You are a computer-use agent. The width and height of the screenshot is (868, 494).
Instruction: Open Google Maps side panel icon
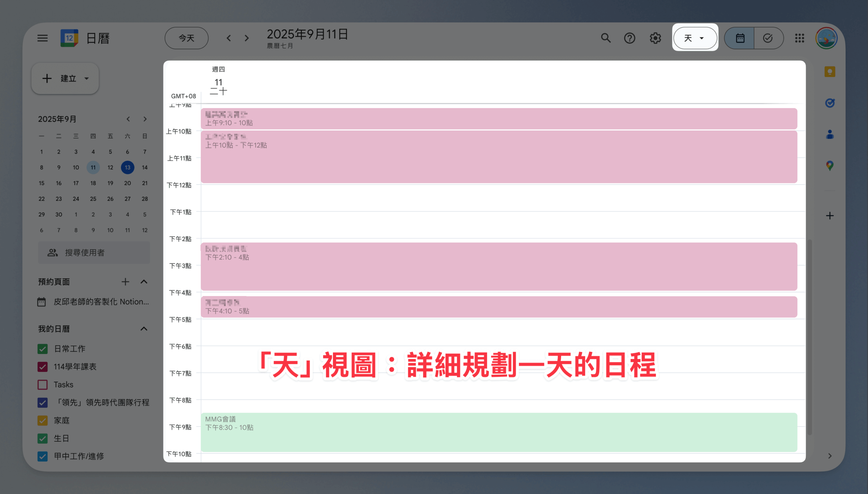830,165
